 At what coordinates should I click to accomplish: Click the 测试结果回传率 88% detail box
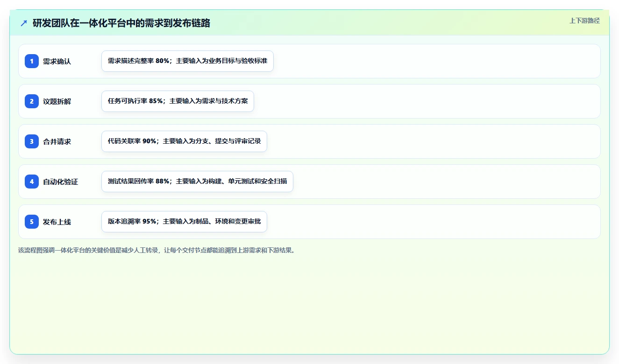[197, 182]
